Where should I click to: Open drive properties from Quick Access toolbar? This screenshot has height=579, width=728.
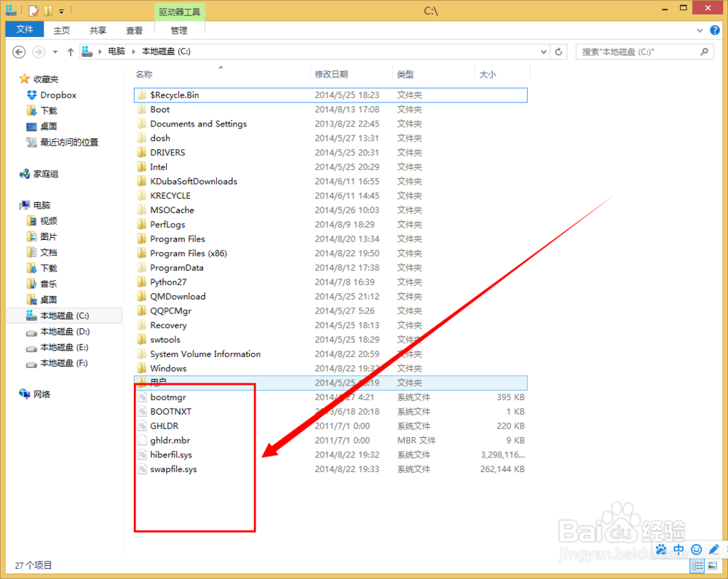pyautogui.click(x=33, y=9)
